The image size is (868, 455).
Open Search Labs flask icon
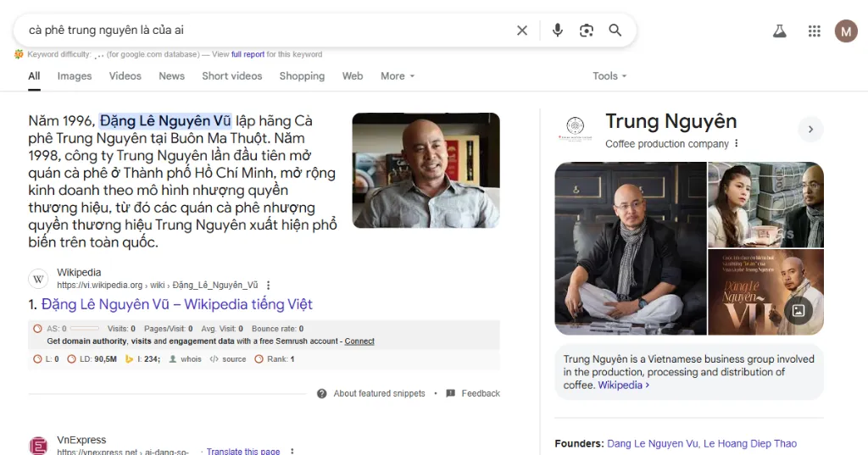point(780,31)
